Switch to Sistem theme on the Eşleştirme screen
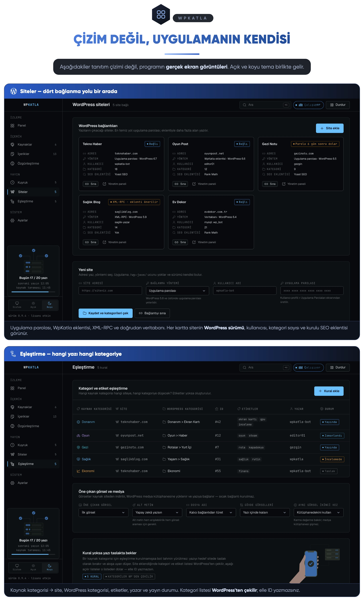Image resolution: width=364 pixels, height=601 pixels. click(x=17, y=567)
